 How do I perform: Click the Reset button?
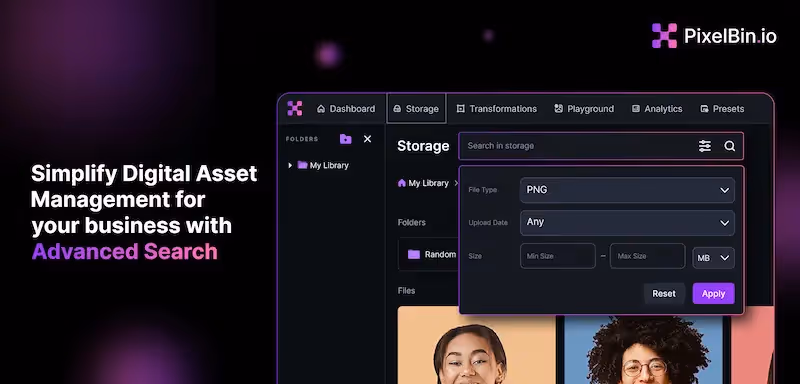664,294
